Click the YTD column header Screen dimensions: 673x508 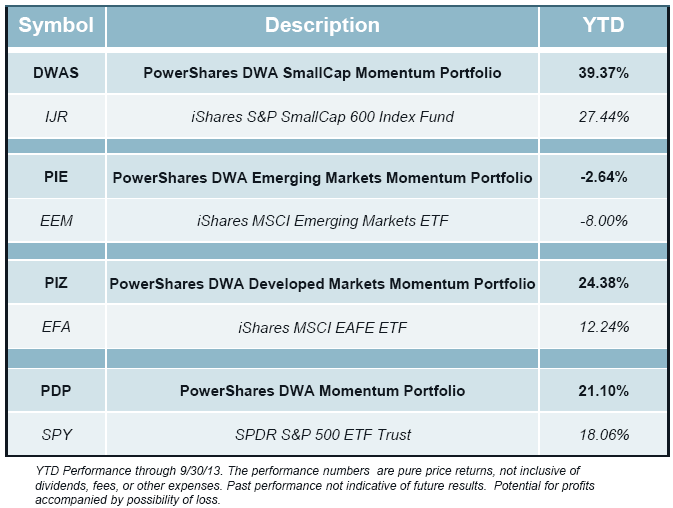point(603,25)
